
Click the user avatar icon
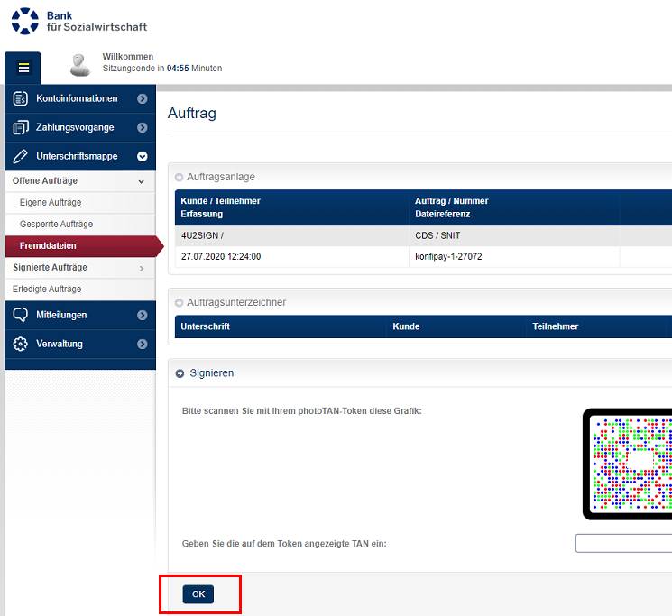coord(79,65)
